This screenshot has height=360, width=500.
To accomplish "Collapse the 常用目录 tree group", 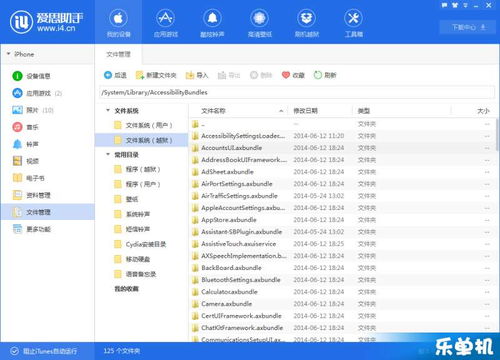I will (x=108, y=154).
